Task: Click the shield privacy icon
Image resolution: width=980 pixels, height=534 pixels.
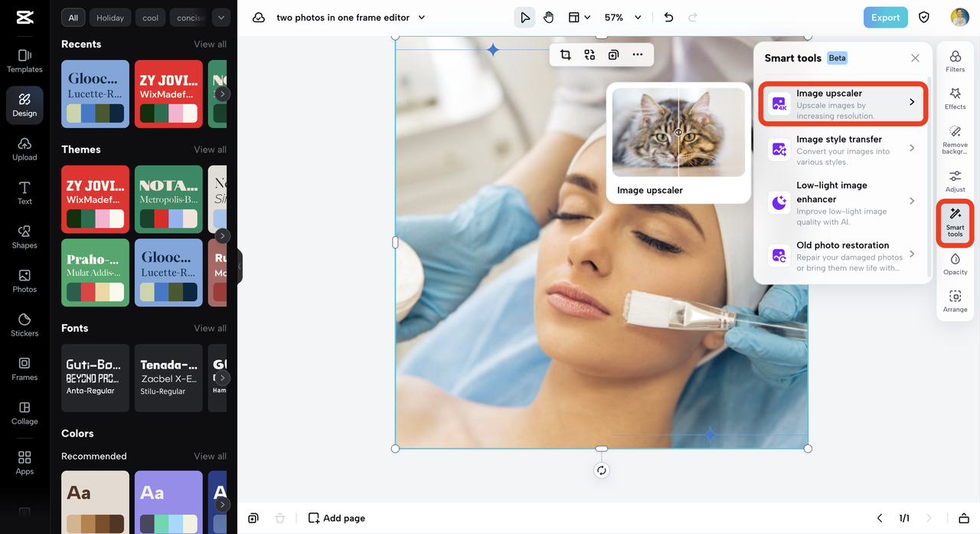Action: 924,18
